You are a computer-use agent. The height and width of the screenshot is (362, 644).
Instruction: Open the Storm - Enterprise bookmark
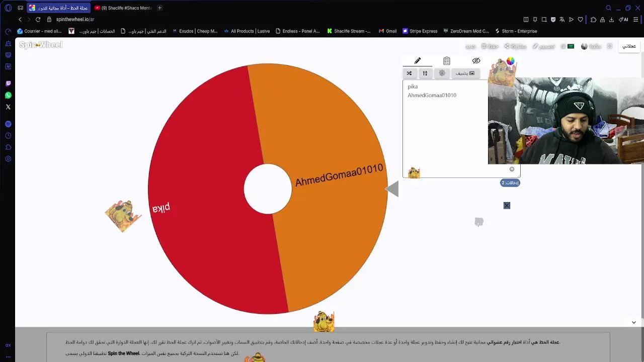pyautogui.click(x=516, y=31)
